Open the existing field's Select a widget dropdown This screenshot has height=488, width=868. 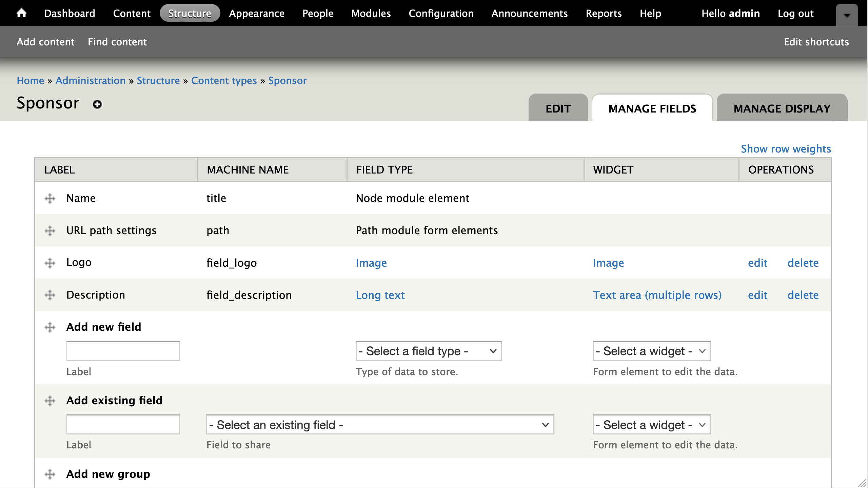click(x=651, y=425)
